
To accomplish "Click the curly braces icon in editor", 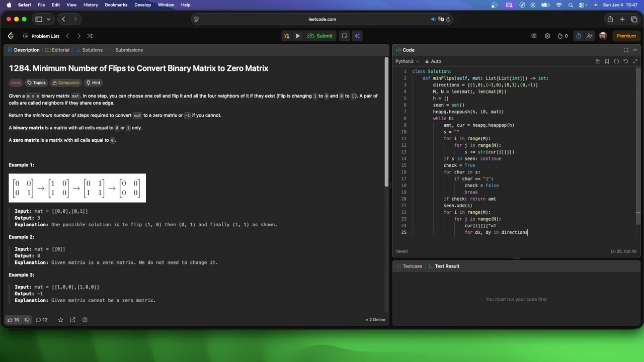I will [616, 61].
